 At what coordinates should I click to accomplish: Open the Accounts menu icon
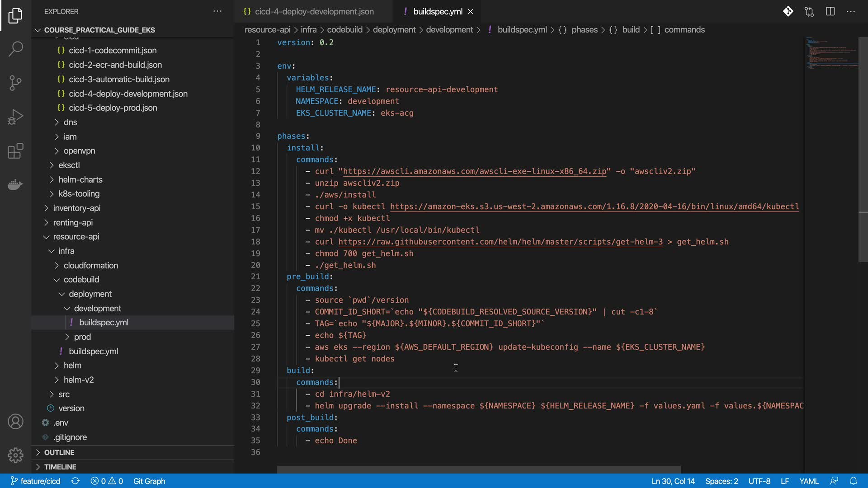[15, 422]
